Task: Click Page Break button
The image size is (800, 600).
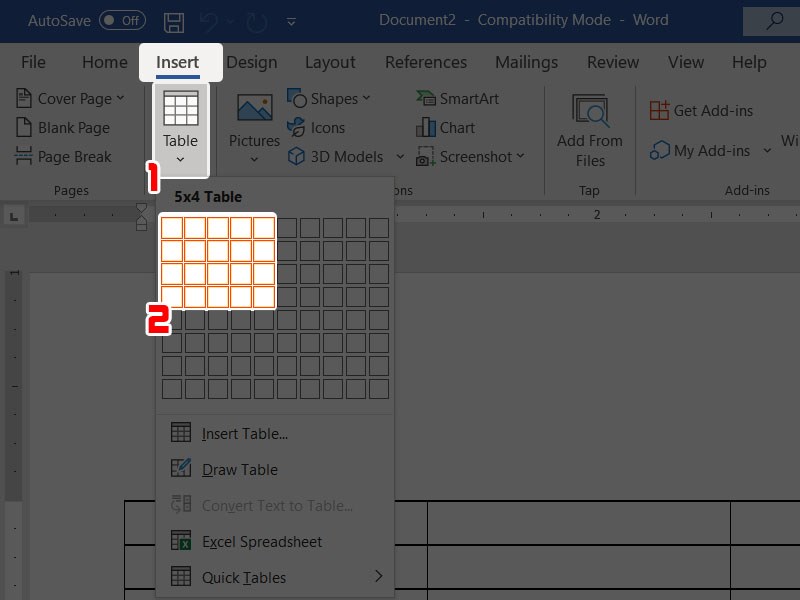Action: click(x=63, y=157)
